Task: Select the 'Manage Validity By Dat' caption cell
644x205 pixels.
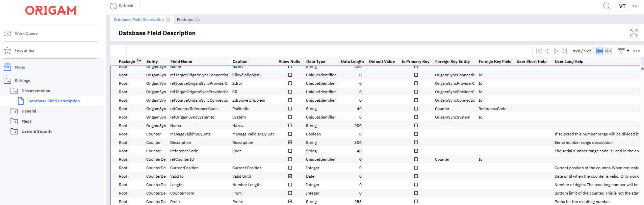Action: (x=253, y=134)
